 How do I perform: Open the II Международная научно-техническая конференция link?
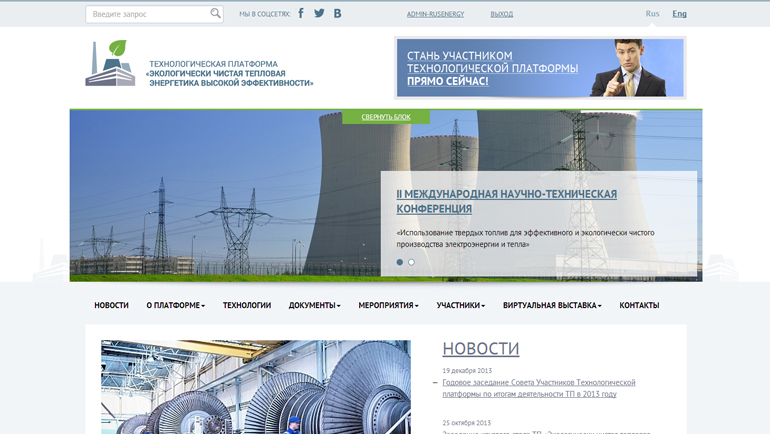click(x=506, y=201)
